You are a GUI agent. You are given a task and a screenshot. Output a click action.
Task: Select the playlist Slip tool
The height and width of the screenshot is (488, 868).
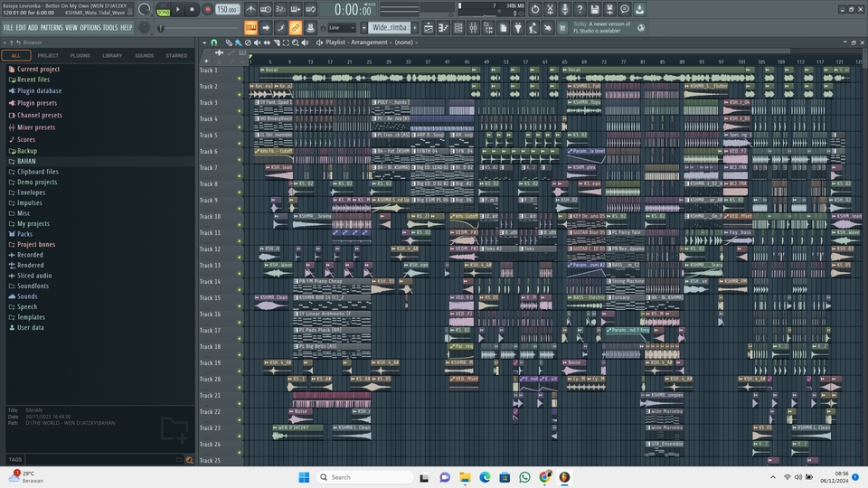pyautogui.click(x=267, y=42)
